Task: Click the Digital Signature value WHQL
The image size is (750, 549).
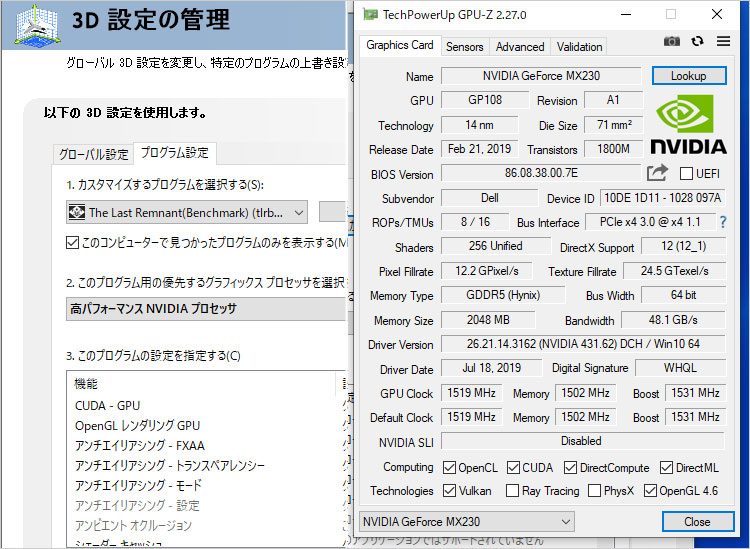Action: (x=680, y=368)
